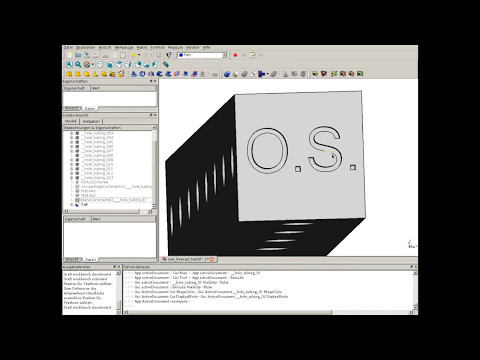Select the circularEdgeConstraint tree item
The image size is (480, 360).
116,187
